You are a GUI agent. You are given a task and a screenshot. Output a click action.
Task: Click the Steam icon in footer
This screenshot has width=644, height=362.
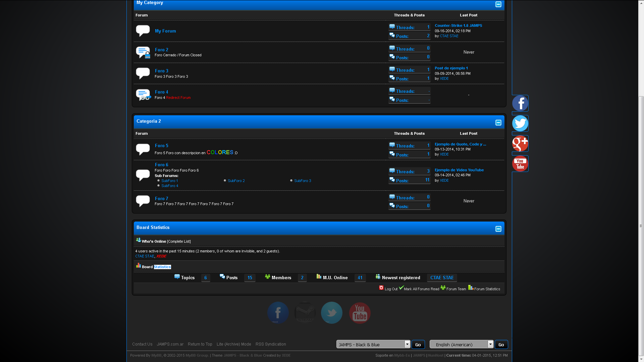pyautogui.click(x=305, y=312)
